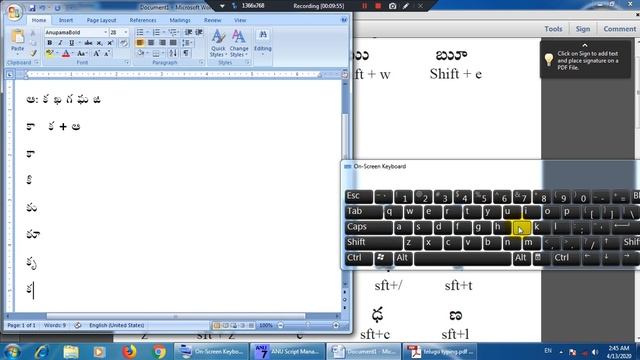Image resolution: width=640 pixels, height=360 pixels.
Task: Click Words: 9 in status bar
Action: (55, 325)
